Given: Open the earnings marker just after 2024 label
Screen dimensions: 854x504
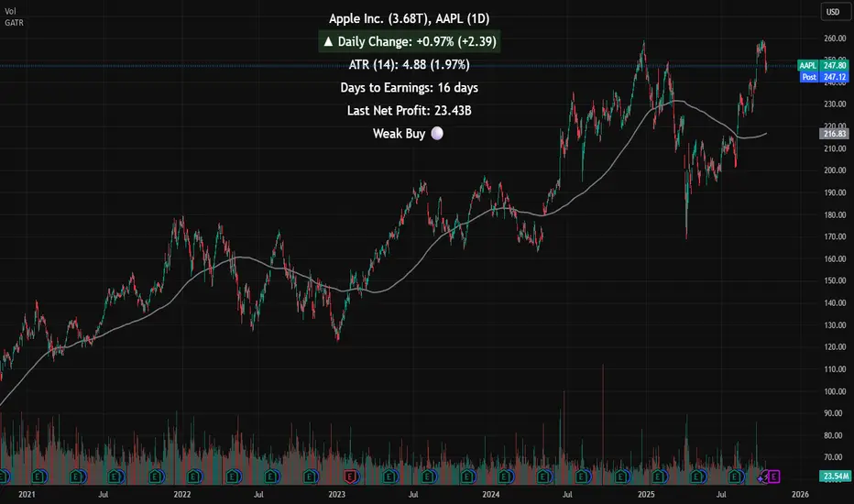Looking at the screenshot, I should pyautogui.click(x=505, y=477).
